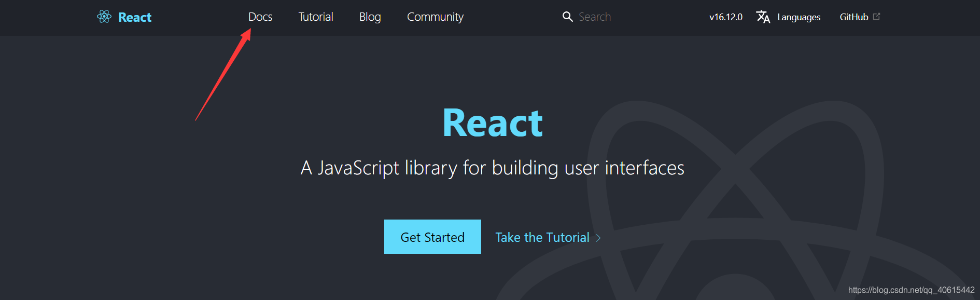Click the large React hero heading
The height and width of the screenshot is (300, 980).
click(493, 123)
